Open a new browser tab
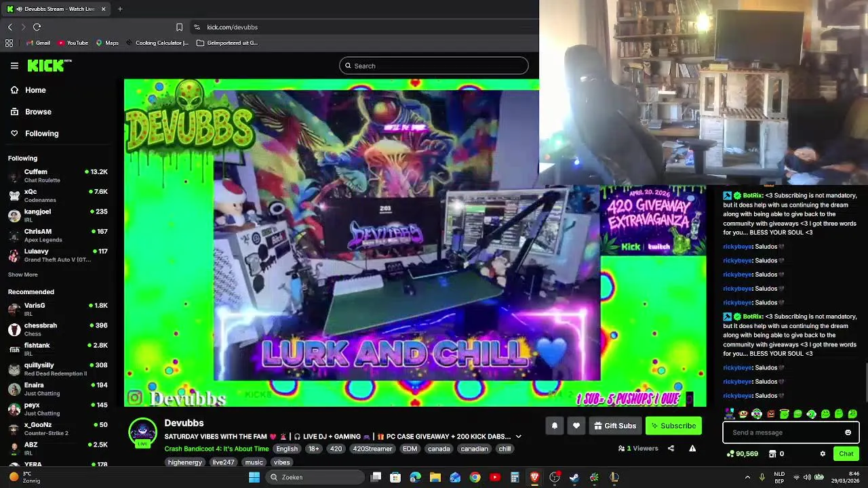This screenshot has height=488, width=868. [x=120, y=9]
